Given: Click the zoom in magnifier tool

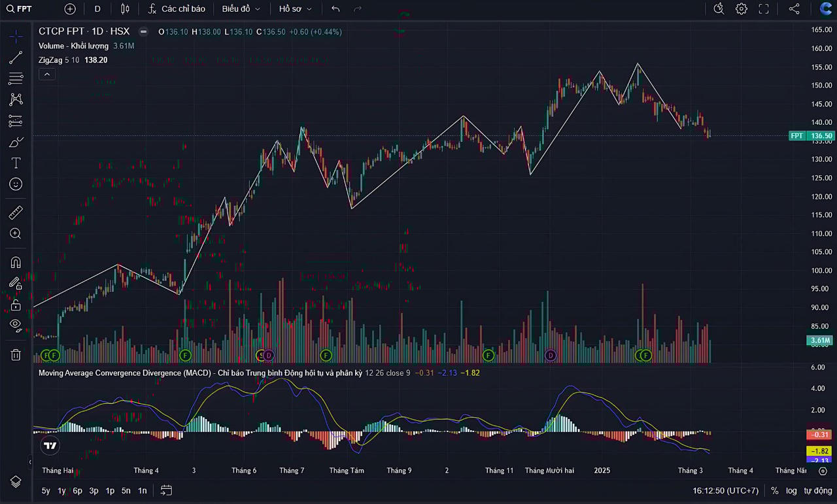Looking at the screenshot, I should click(x=16, y=233).
